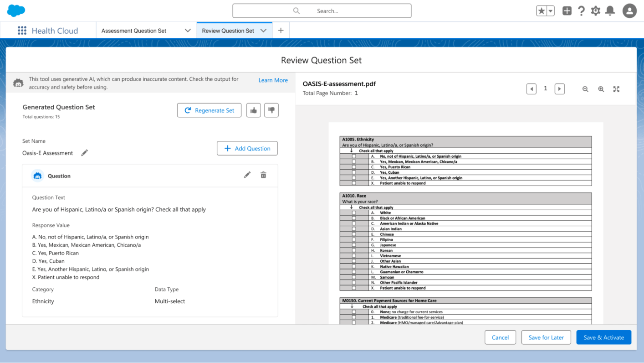644x363 pixels.
Task: Zoom in on the OASIS-E-assessment PDF
Action: (601, 89)
